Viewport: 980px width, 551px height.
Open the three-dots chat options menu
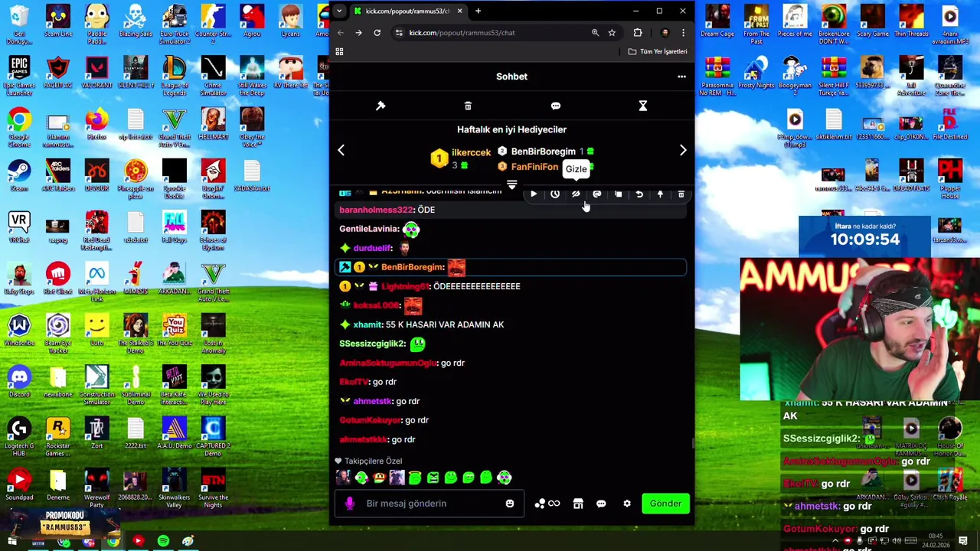pyautogui.click(x=681, y=77)
